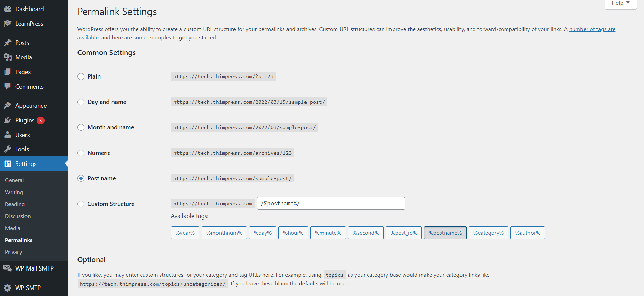Click the WP Mail SMTP sidebar icon

click(x=8, y=268)
